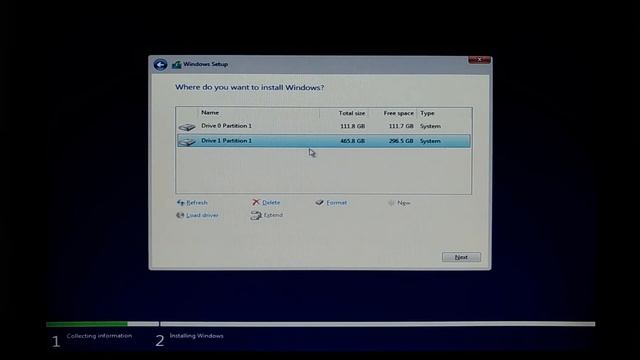This screenshot has width=640, height=360.
Task: Click the 'Where do you want to install Windows?' heading
Action: [249, 87]
